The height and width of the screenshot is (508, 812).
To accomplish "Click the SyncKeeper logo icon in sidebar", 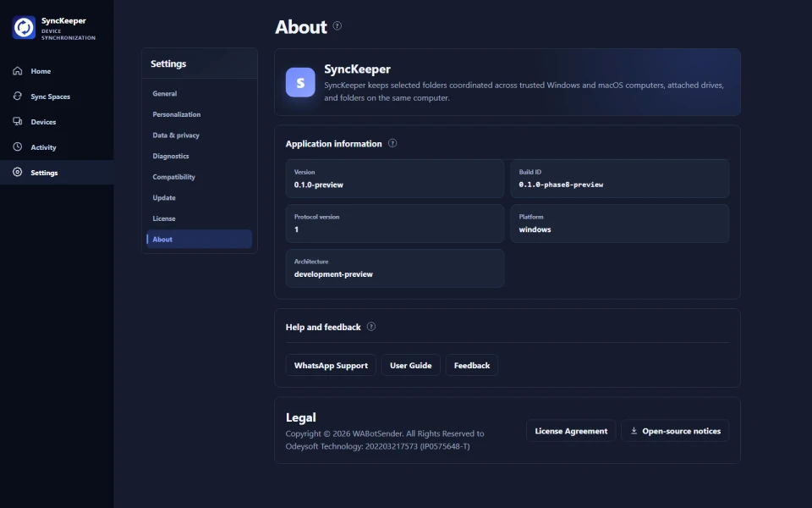I will click(x=24, y=27).
